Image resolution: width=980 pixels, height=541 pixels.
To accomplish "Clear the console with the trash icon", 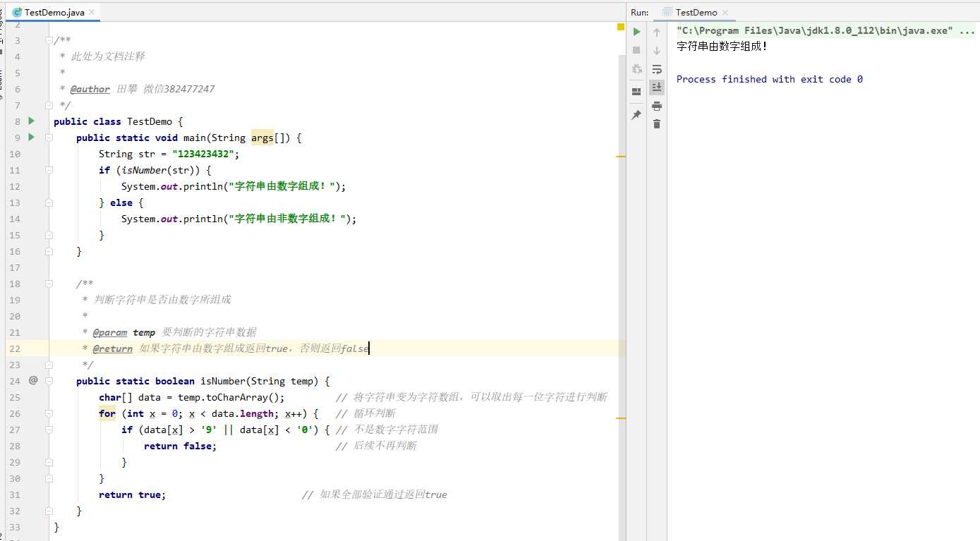I will (657, 124).
